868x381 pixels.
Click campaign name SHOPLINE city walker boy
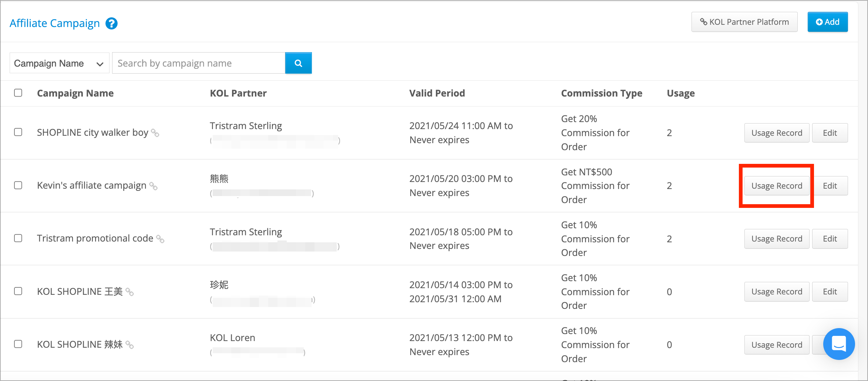click(x=92, y=132)
